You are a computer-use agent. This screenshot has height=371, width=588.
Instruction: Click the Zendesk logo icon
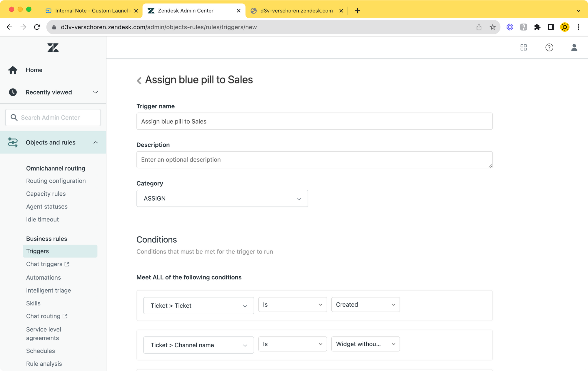point(53,48)
